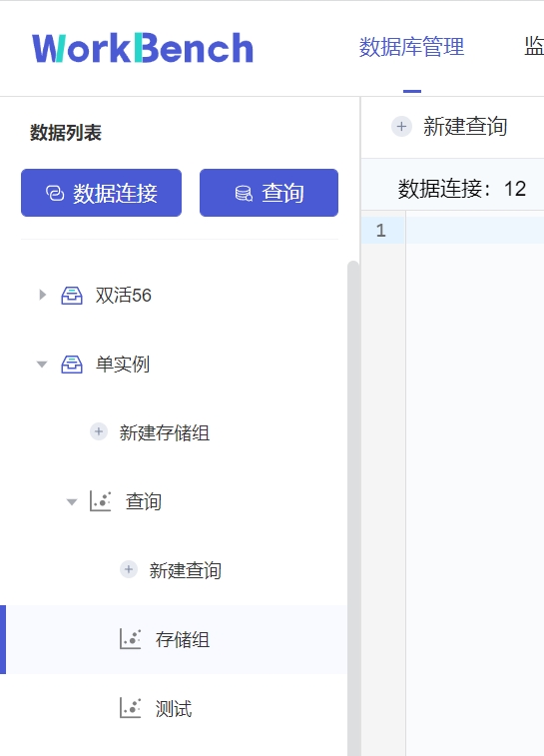Click the chart icon beside 测试
The width and height of the screenshot is (544, 756).
click(130, 708)
